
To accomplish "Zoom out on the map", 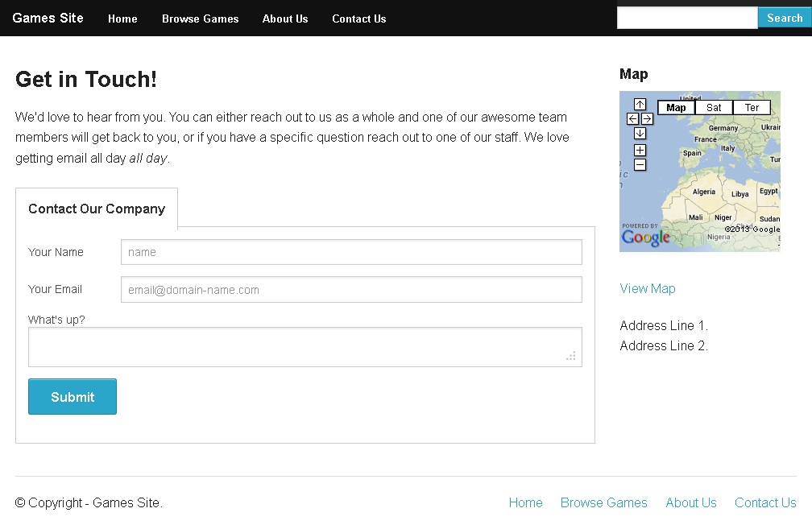I will click(640, 164).
